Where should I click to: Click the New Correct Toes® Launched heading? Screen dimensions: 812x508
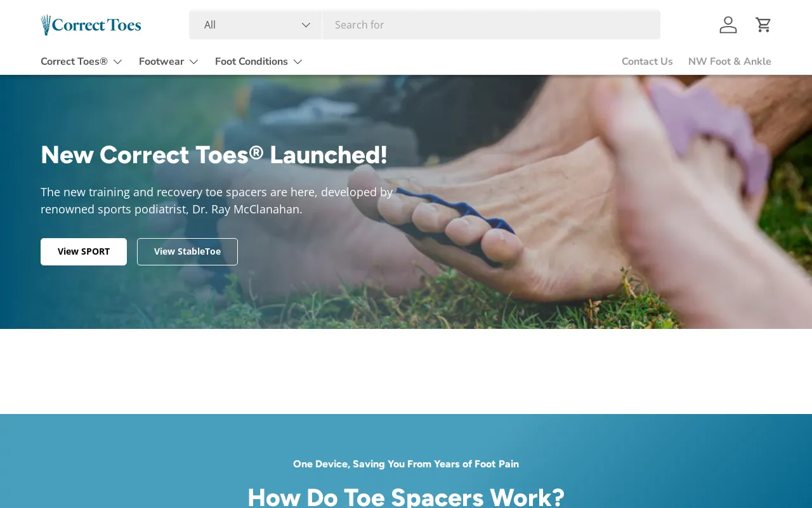click(214, 155)
